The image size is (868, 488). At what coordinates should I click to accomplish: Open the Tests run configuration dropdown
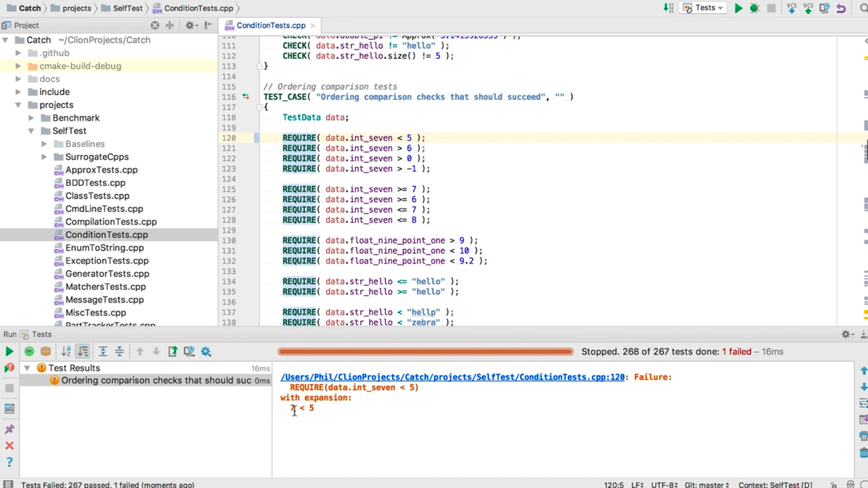tap(704, 8)
